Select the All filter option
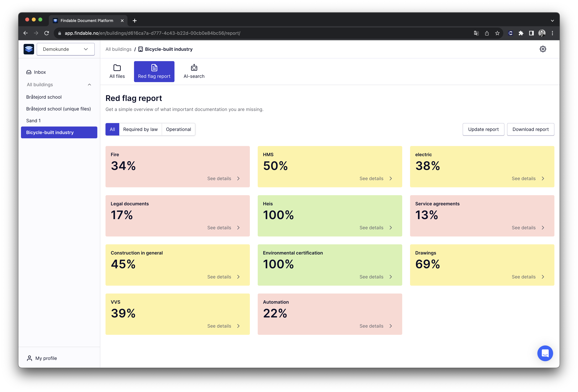This screenshot has height=392, width=578. point(112,129)
